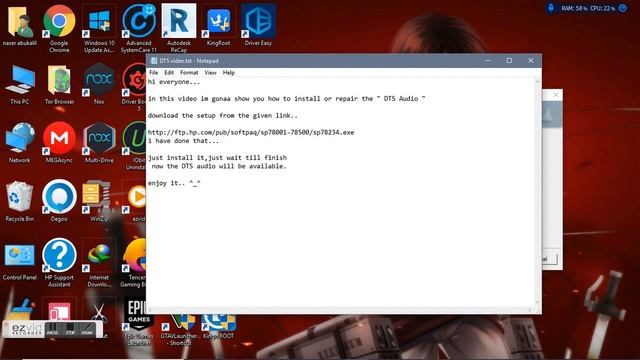Select the IObit Uninstaller shortcut icon
This screenshot has width=640, height=360.
pyautogui.click(x=135, y=146)
